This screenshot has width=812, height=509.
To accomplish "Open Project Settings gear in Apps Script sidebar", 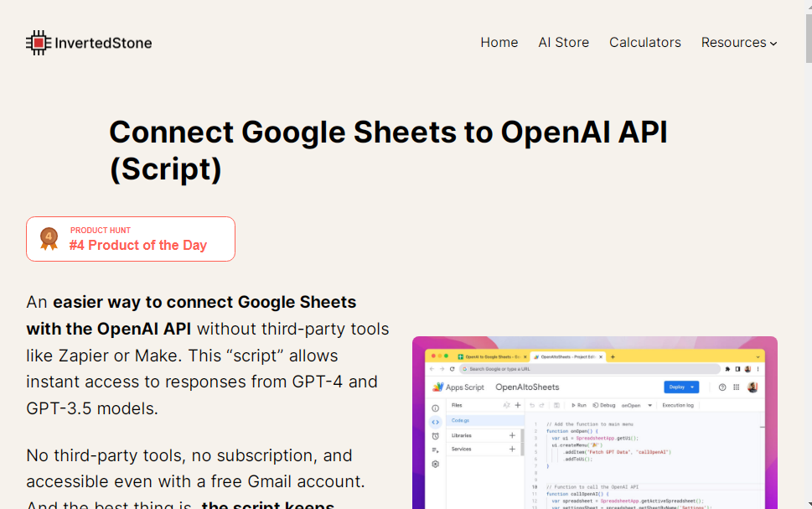I will [435, 464].
